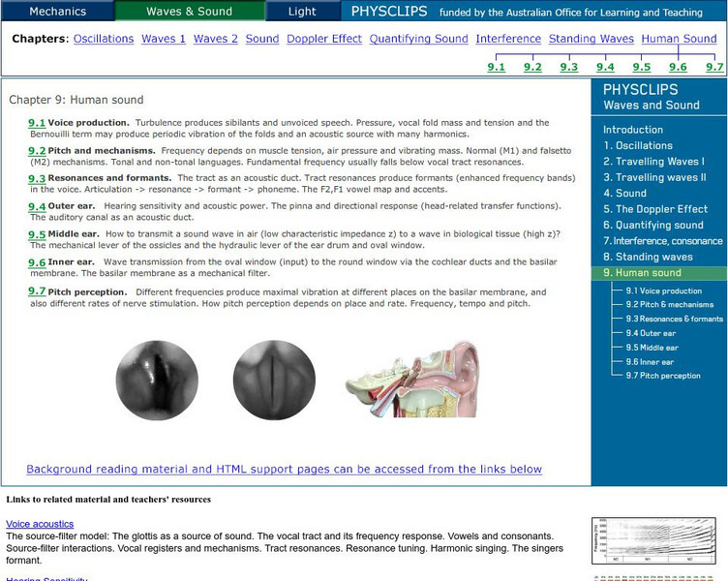Go to Waves 1 chapter link
728x581 pixels.
164,39
